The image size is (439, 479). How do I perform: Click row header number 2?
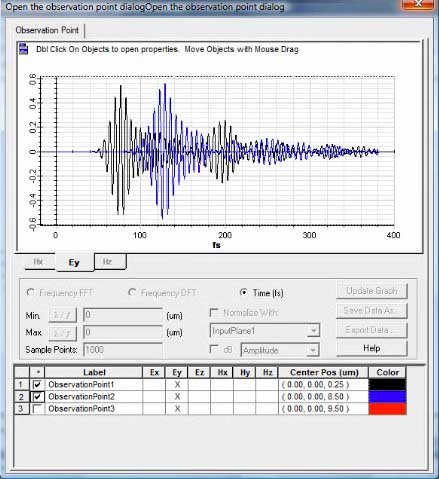pos(21,397)
